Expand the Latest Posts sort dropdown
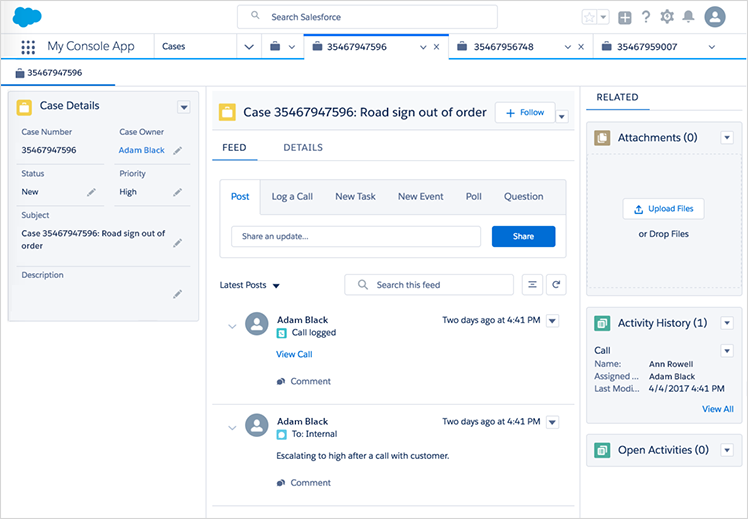 pos(276,286)
